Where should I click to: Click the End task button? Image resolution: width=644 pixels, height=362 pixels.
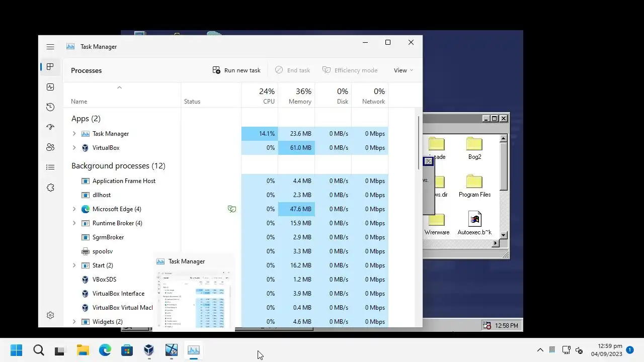pos(293,70)
